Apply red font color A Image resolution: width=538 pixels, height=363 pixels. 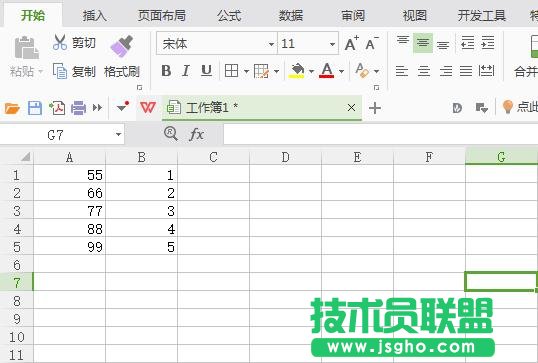tap(327, 71)
